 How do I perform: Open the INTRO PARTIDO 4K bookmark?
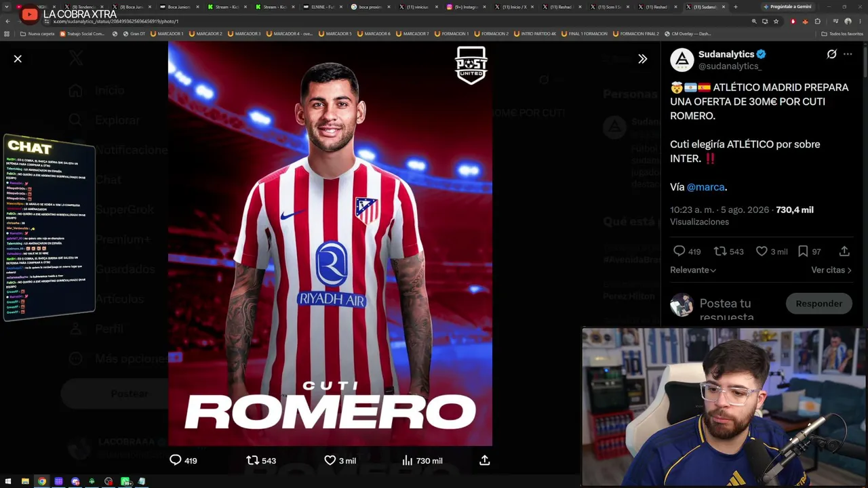click(535, 34)
